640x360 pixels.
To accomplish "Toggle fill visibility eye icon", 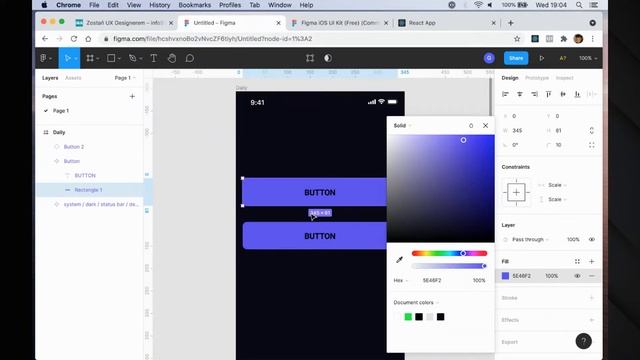I will (x=577, y=276).
